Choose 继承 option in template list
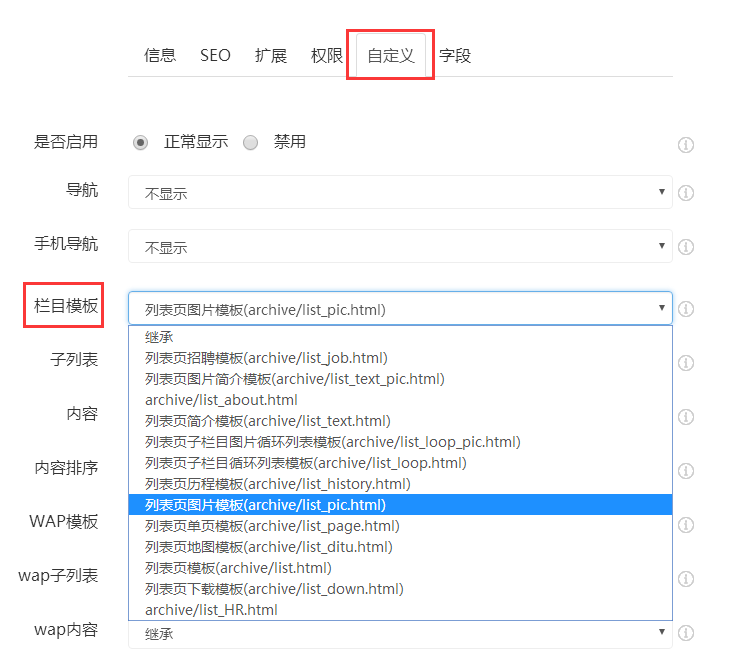Viewport: 744px width, 656px height. (160, 337)
